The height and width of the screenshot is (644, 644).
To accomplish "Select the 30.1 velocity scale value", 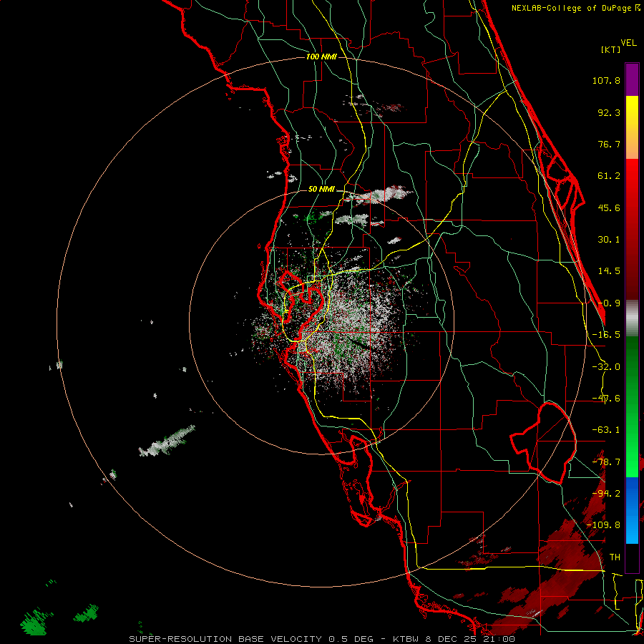I will [x=609, y=240].
